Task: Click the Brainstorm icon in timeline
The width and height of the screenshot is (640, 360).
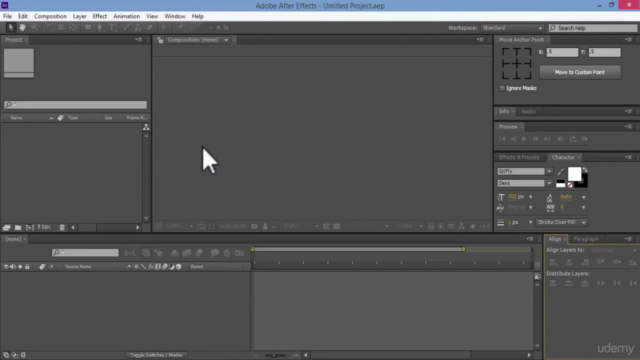Action: [x=215, y=253]
